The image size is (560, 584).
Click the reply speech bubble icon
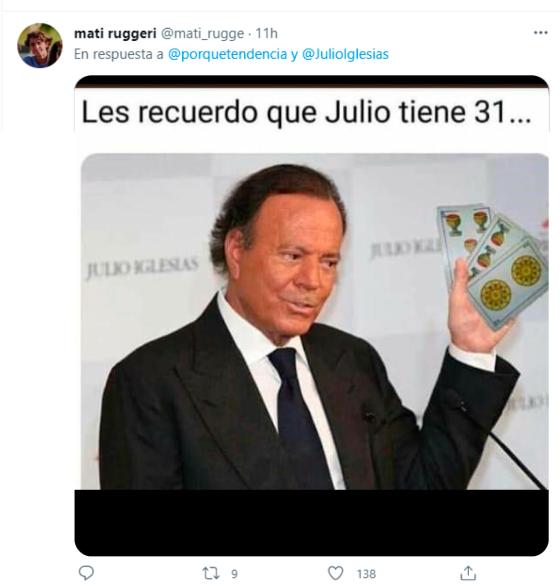tap(86, 572)
